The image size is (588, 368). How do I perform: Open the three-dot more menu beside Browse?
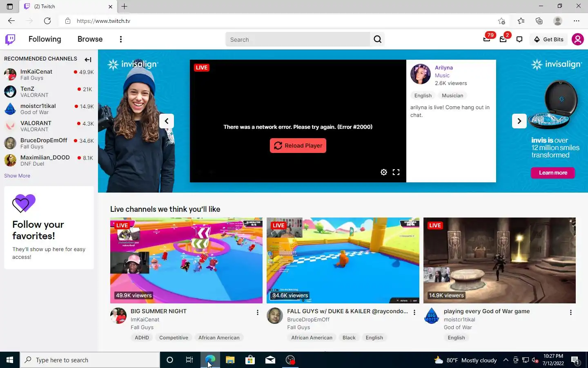coord(120,39)
